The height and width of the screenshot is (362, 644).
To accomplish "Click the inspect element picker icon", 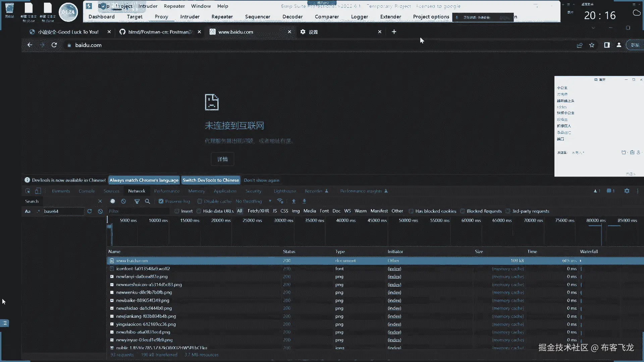I will (x=28, y=191).
